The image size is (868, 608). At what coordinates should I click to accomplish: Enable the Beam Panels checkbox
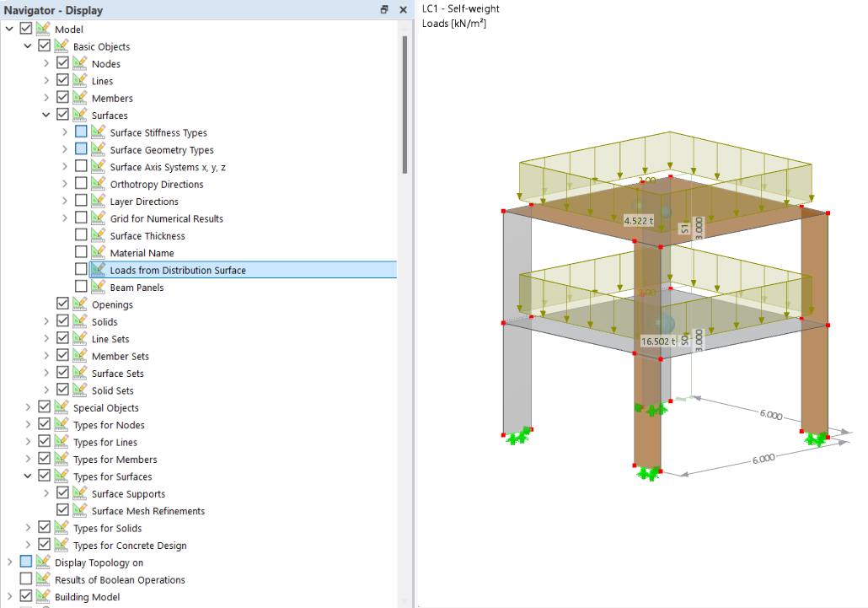point(81,286)
